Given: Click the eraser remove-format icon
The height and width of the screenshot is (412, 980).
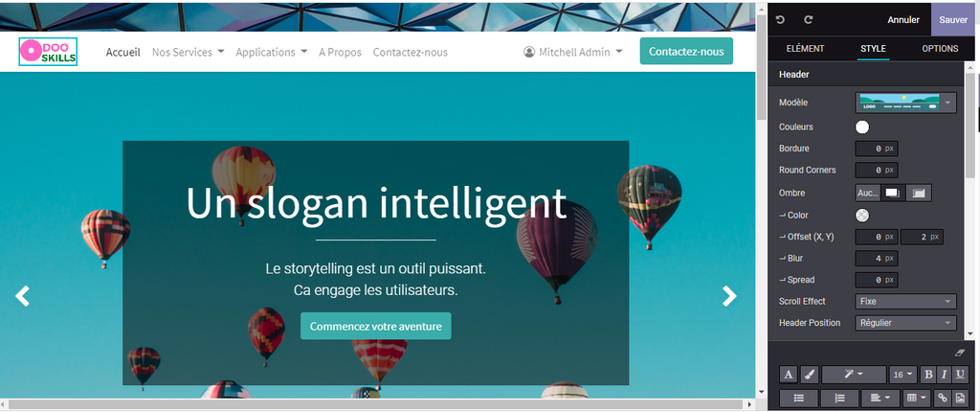Looking at the screenshot, I should pos(961,354).
